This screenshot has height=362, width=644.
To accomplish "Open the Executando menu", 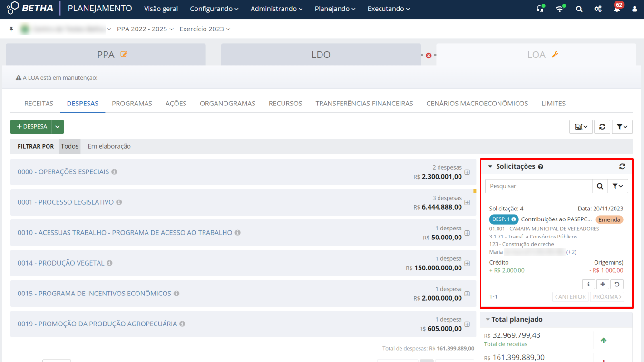I will [x=389, y=9].
